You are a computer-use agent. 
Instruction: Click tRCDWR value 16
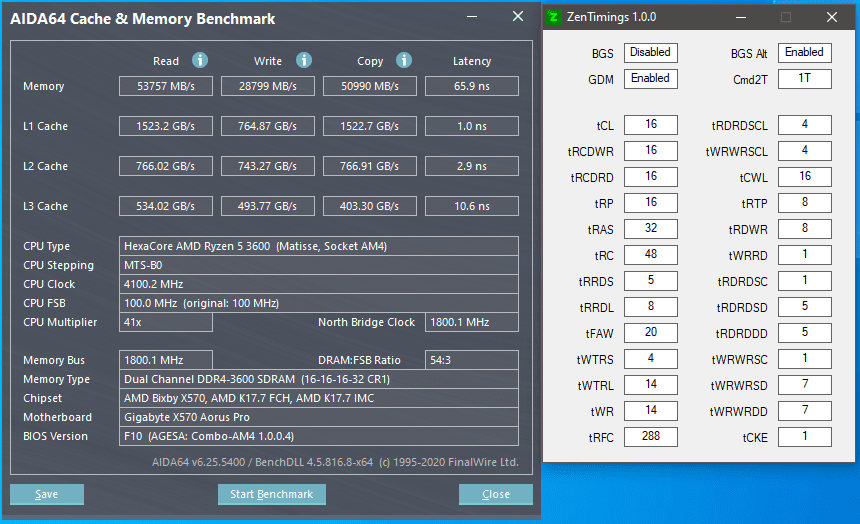pyautogui.click(x=650, y=150)
